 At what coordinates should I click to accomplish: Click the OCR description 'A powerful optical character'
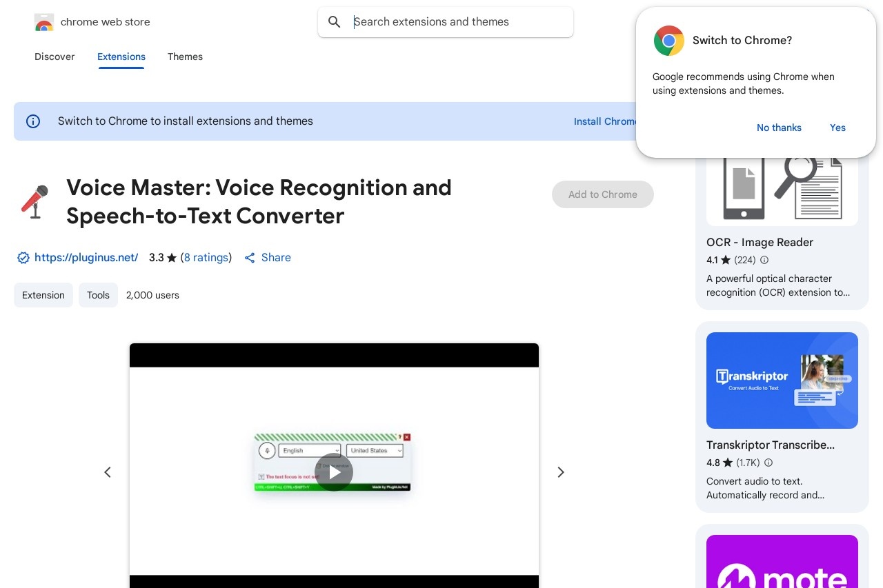point(769,278)
